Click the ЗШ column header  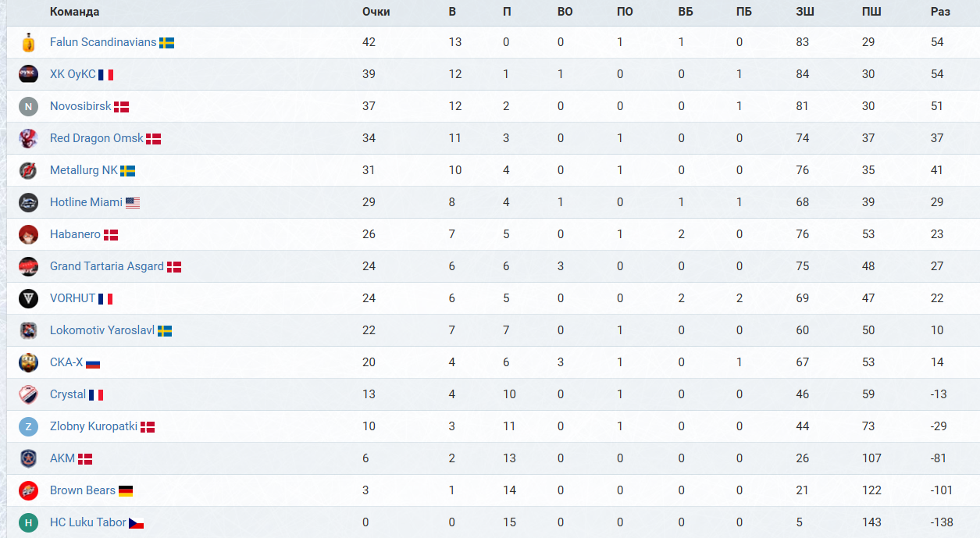[x=804, y=12]
